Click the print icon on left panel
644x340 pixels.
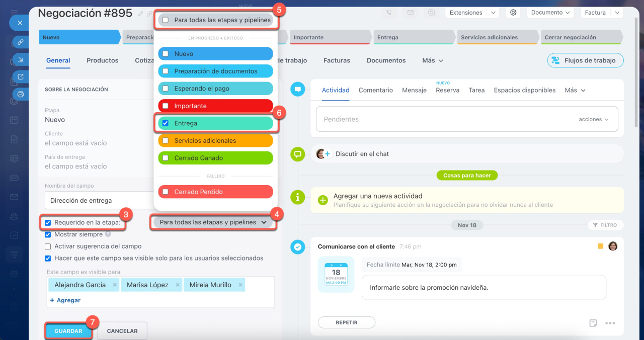point(21,94)
